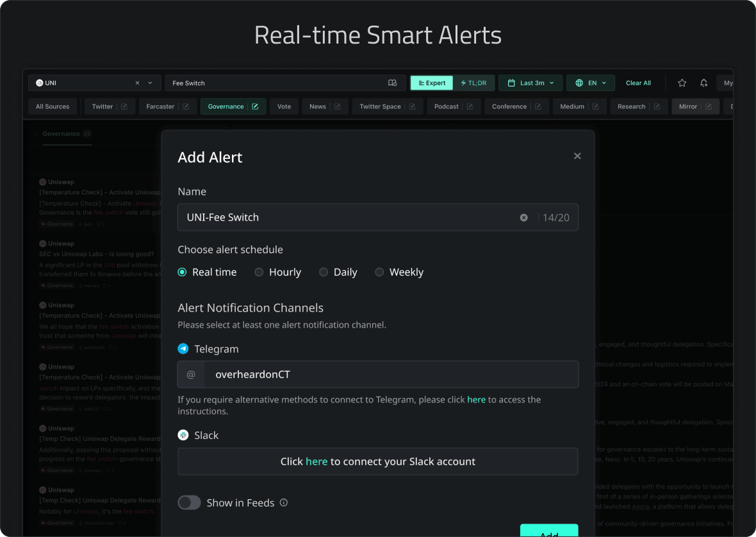Select the Twitter Space tab
Image resolution: width=756 pixels, height=537 pixels.
tap(380, 106)
